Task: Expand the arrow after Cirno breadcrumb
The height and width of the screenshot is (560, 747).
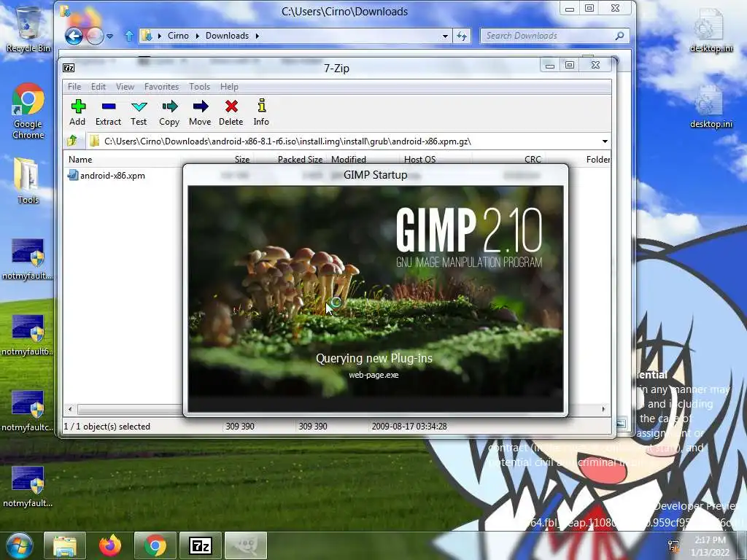Action: [197, 36]
